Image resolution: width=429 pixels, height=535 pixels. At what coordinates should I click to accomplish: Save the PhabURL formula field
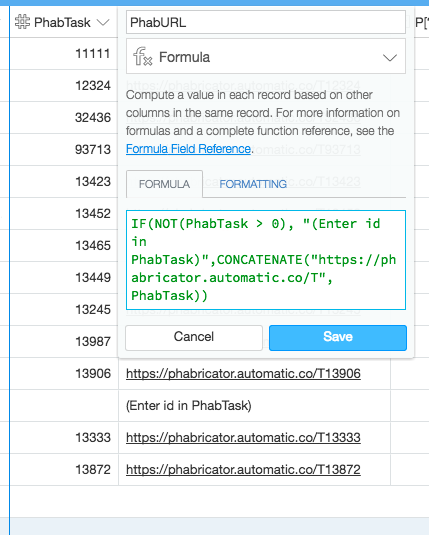coord(338,337)
